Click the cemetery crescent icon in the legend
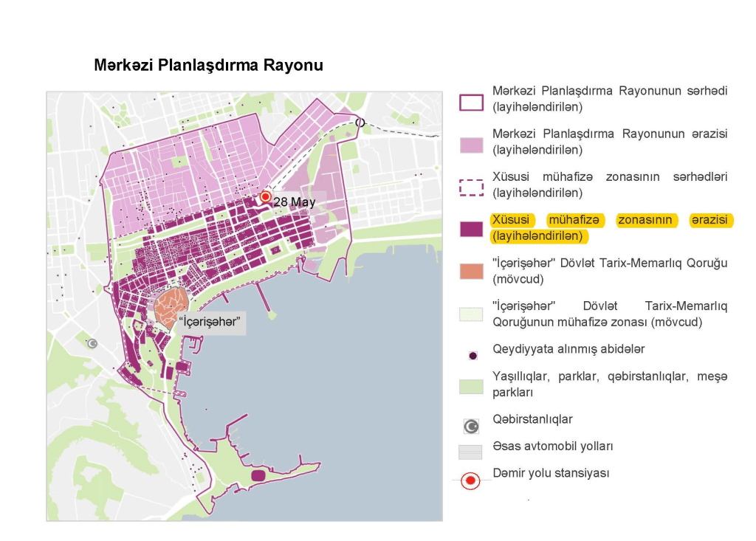Viewport: 756px width, 541px height. click(470, 426)
